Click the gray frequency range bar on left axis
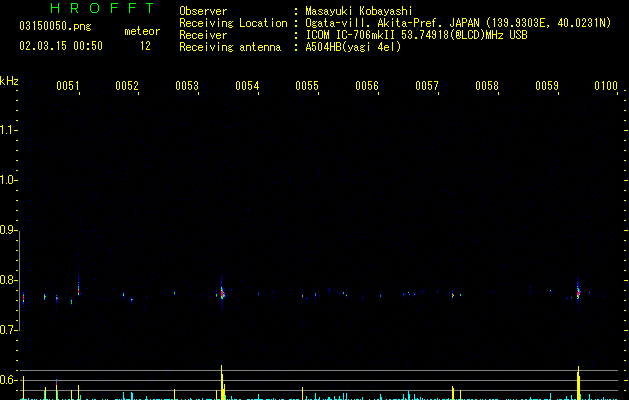Viewport: 629px width, 400px height. click(x=19, y=281)
